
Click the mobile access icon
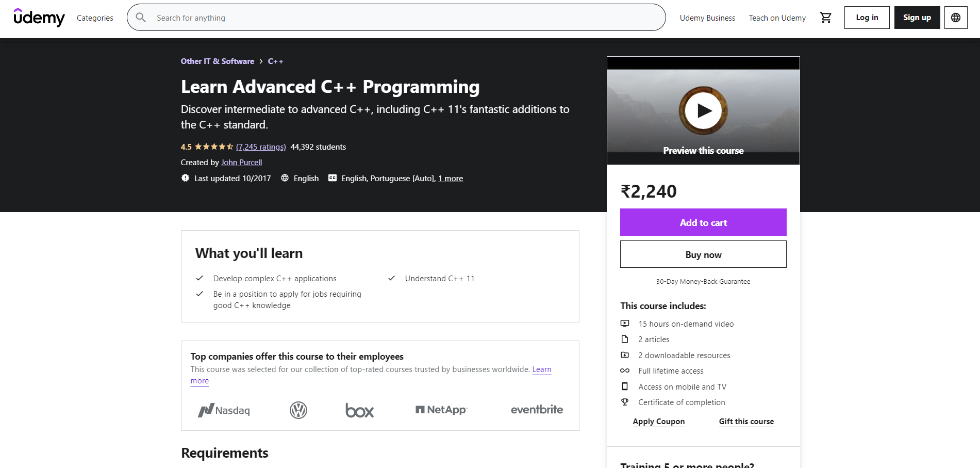point(625,386)
